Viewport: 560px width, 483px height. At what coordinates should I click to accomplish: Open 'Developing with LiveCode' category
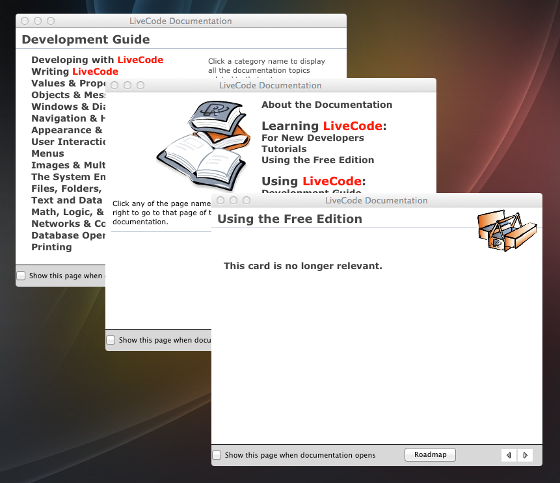97,60
